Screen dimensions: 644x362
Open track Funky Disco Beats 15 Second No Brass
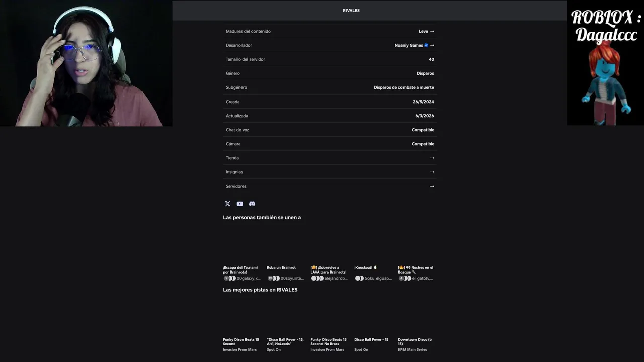329,341
